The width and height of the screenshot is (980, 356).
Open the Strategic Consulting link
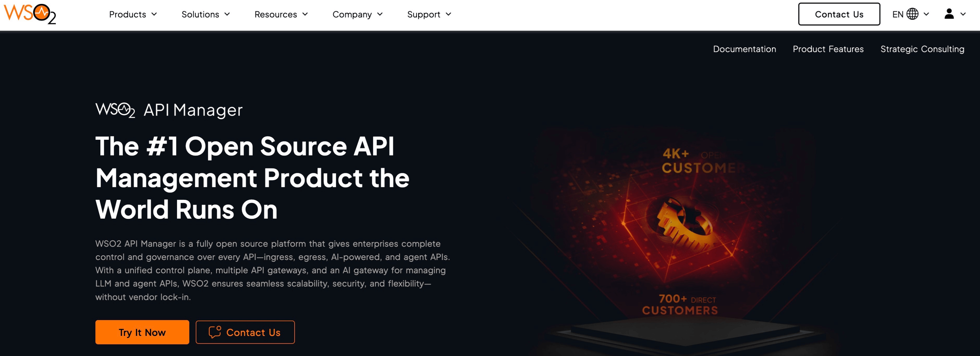pyautogui.click(x=922, y=49)
